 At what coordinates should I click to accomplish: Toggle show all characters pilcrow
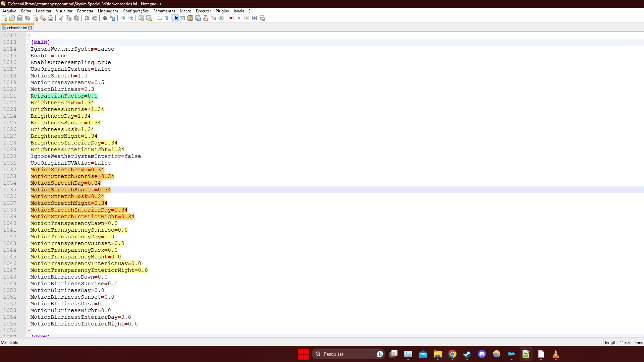167,18
